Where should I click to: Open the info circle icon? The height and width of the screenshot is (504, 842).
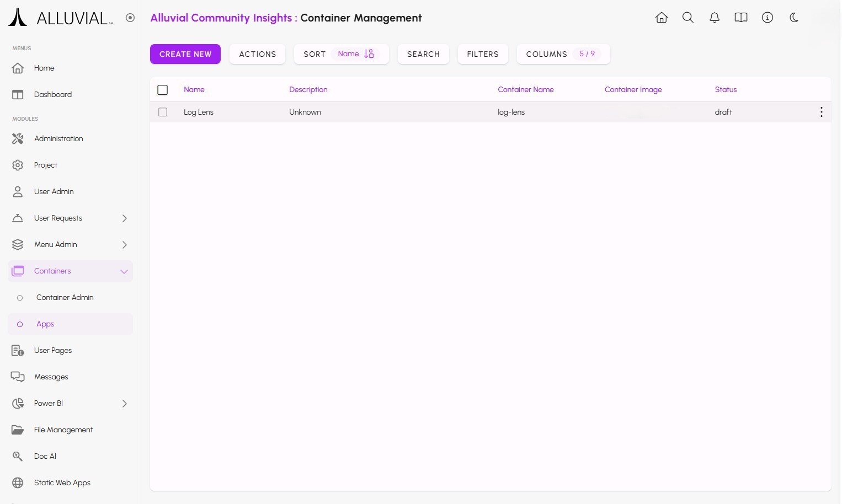(x=768, y=18)
